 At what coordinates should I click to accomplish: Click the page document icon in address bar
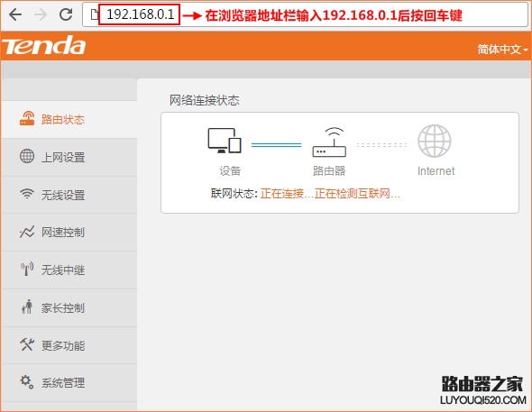[x=95, y=14]
